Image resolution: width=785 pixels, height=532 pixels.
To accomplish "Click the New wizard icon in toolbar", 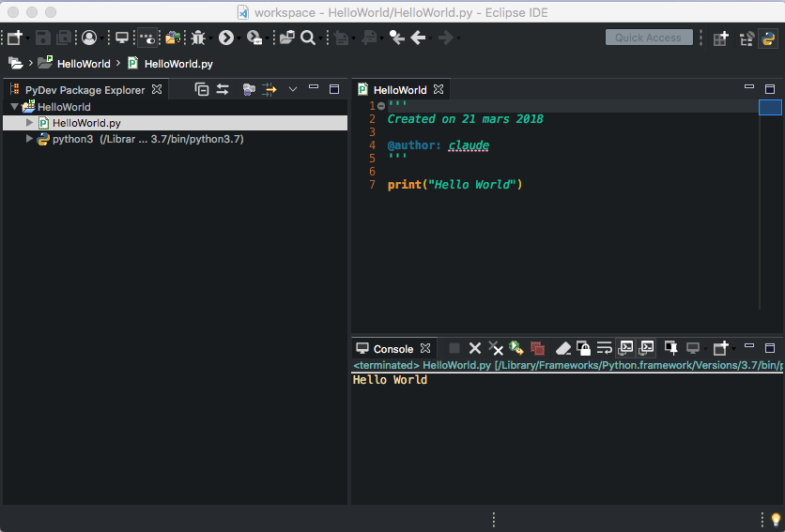I will (14, 38).
